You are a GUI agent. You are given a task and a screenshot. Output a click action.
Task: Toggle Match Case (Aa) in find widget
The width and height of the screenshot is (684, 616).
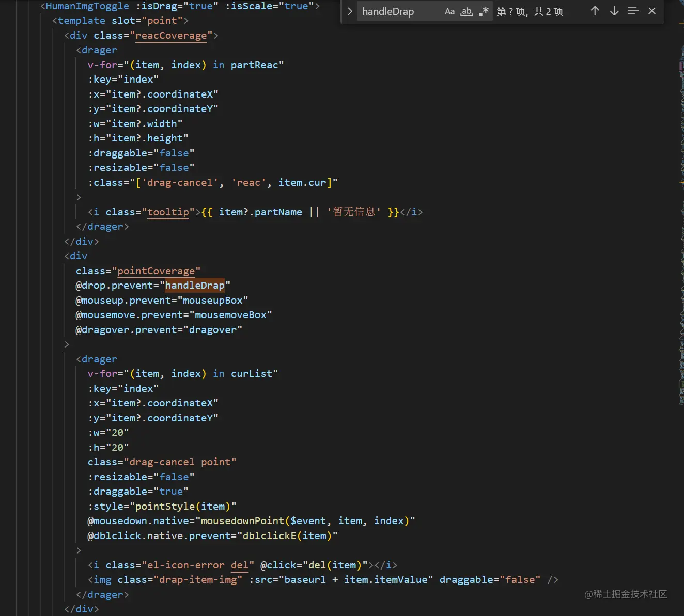(x=450, y=11)
